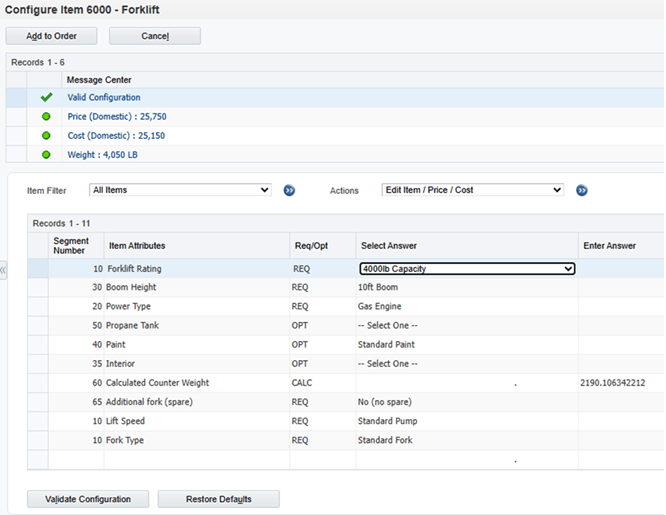Select the row header for Power Type
666x515 pixels.
(x=38, y=306)
